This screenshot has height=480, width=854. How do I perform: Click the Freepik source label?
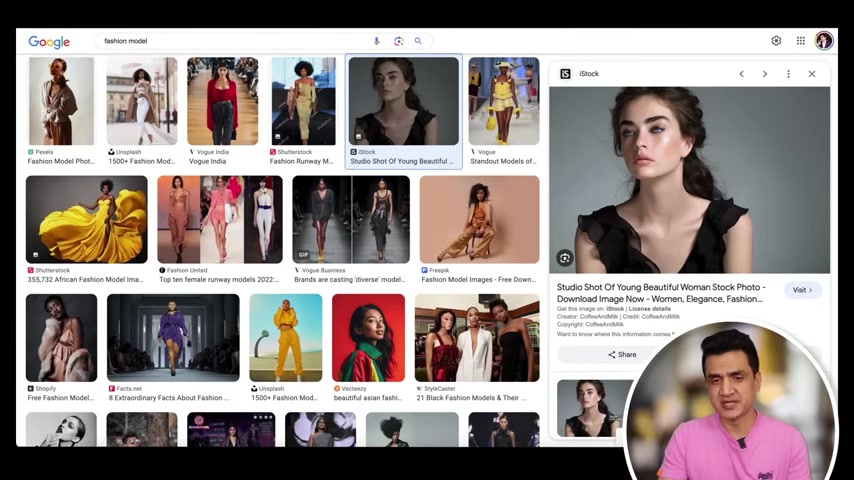click(439, 270)
